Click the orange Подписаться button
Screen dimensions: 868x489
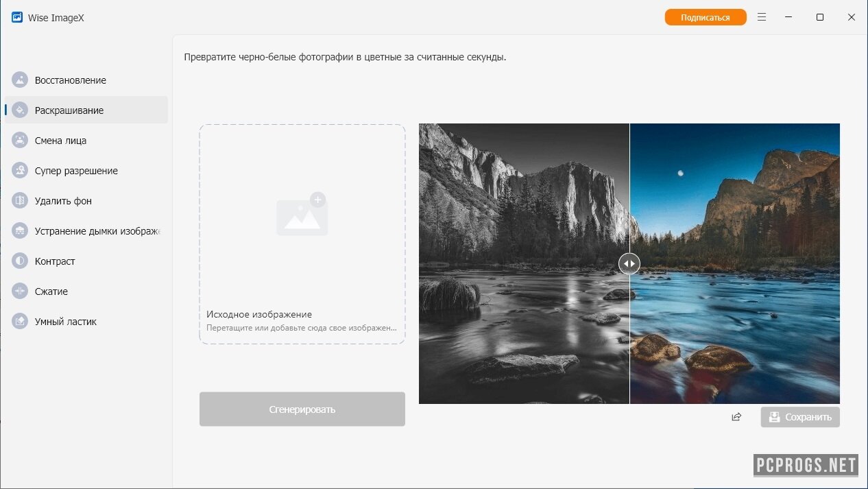[x=706, y=17]
